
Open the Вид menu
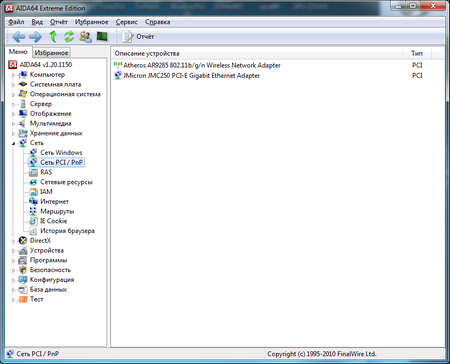click(37, 22)
